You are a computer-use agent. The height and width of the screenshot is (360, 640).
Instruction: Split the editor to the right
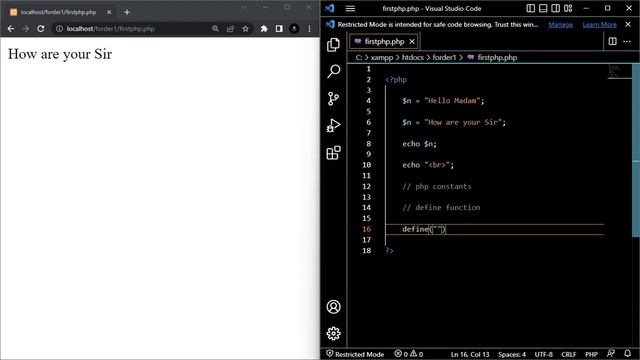point(613,41)
